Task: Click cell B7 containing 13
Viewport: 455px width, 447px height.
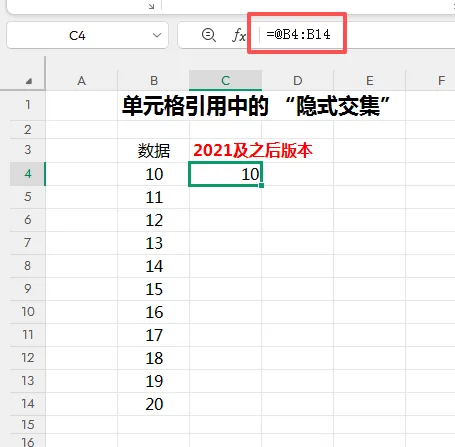Action: pyautogui.click(x=154, y=243)
